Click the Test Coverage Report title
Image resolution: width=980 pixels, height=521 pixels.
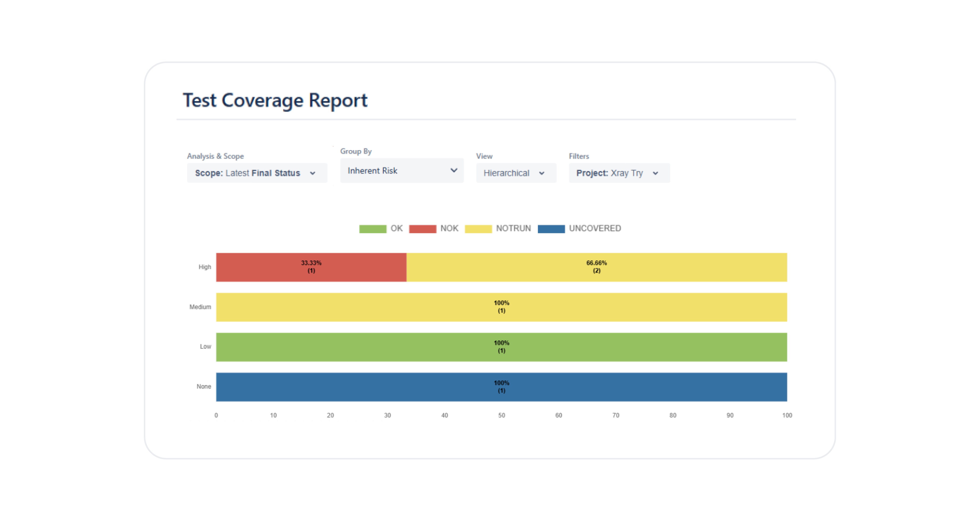tap(275, 101)
